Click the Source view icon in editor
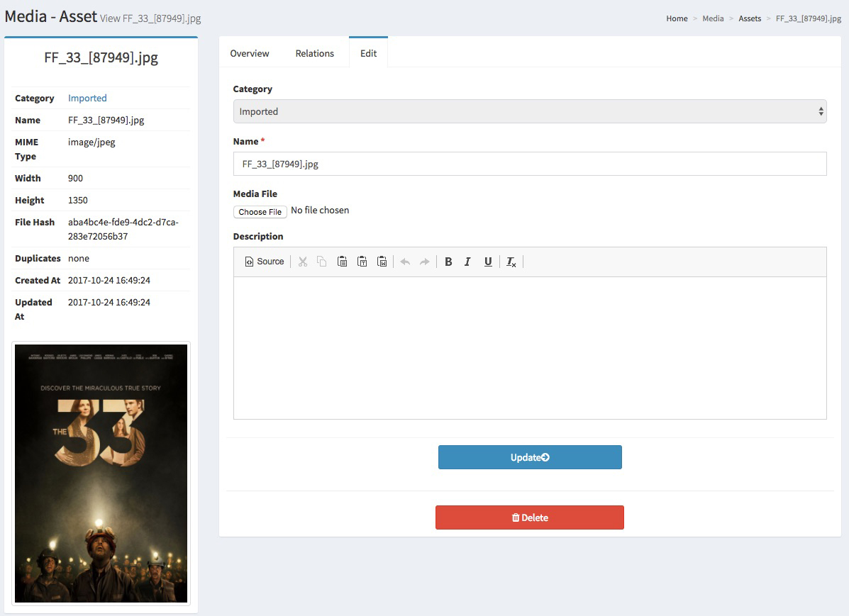Viewport: 849px width, 616px height. [x=264, y=262]
